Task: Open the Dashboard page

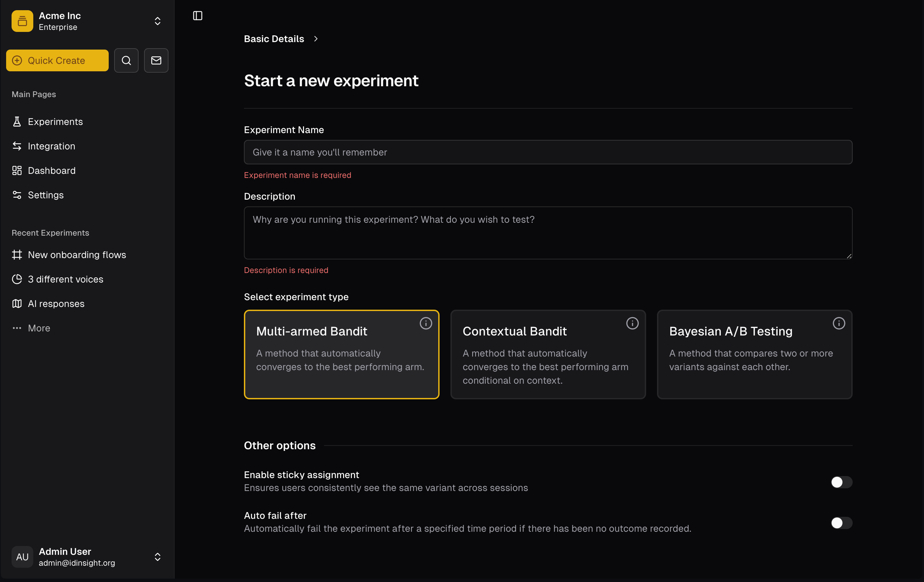Action: 51,170
